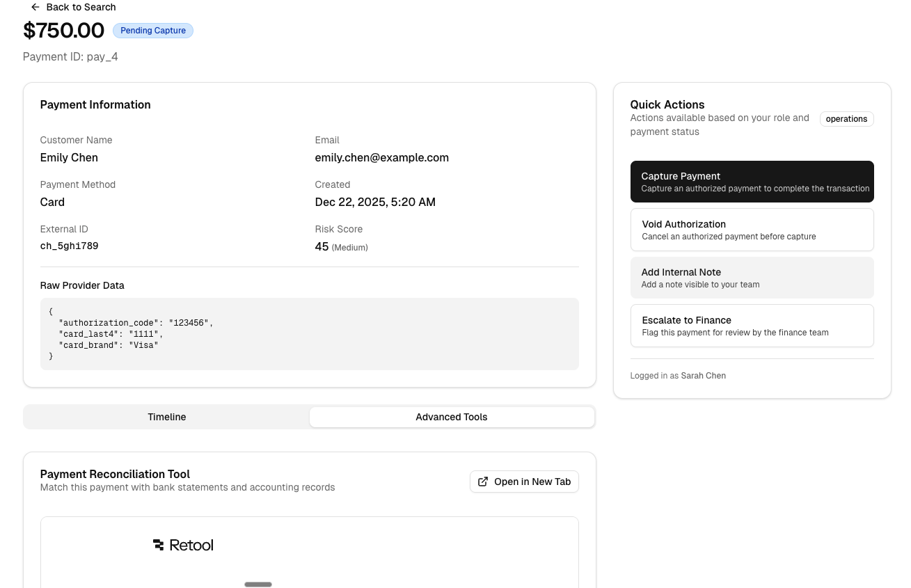Image resolution: width=911 pixels, height=588 pixels.
Task: Click the Capture Payment action
Action: coord(752,181)
